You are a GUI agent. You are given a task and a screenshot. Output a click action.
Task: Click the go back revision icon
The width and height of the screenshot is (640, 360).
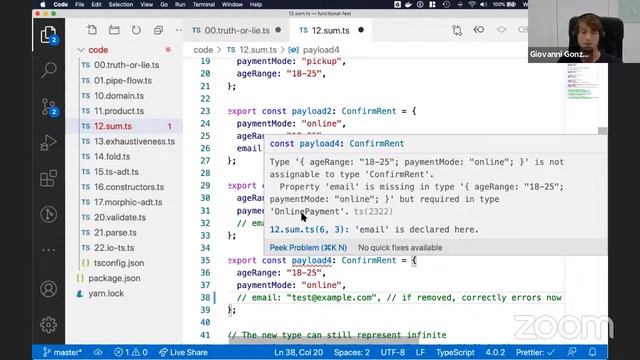(x=479, y=30)
